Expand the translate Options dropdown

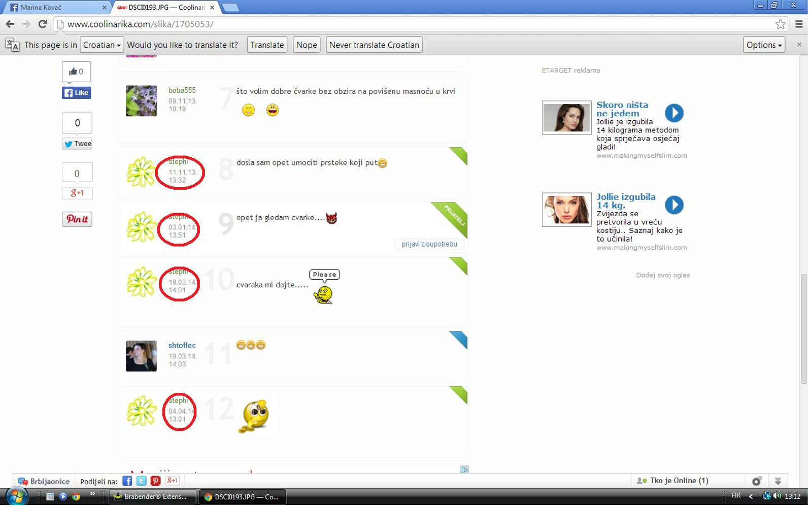pos(764,45)
